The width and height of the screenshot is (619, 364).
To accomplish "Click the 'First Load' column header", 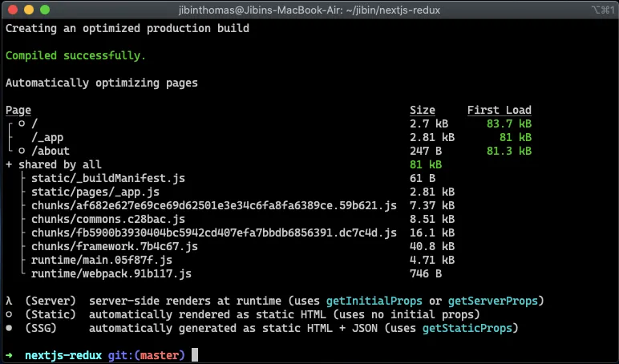I will click(x=500, y=110).
